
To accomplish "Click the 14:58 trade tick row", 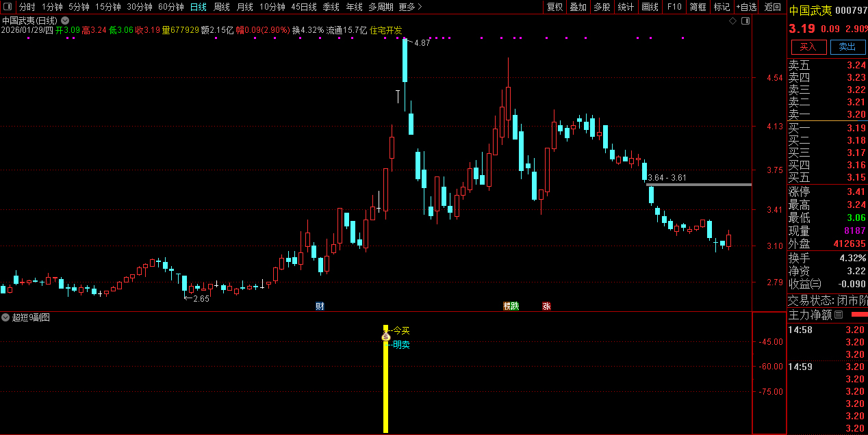I will click(827, 330).
